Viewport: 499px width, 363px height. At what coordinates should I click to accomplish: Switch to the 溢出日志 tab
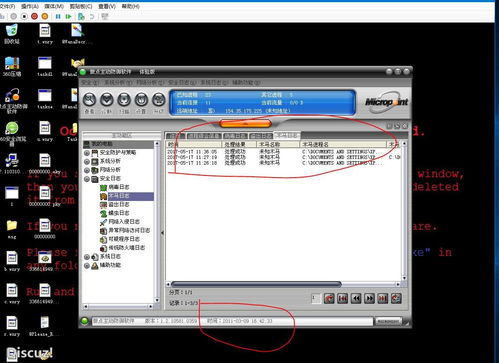point(261,136)
